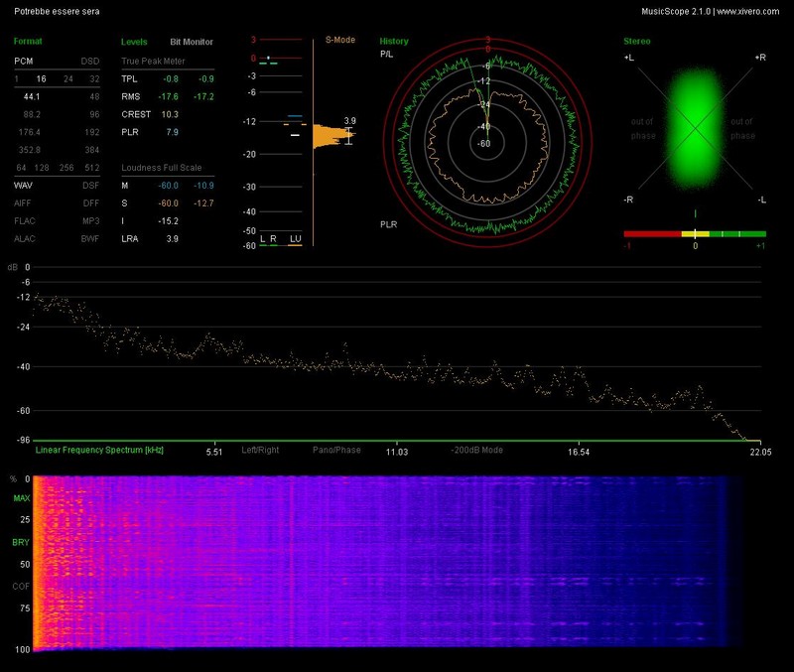794x672 pixels.
Task: Click the RMS value -17.6
Action: pos(168,96)
